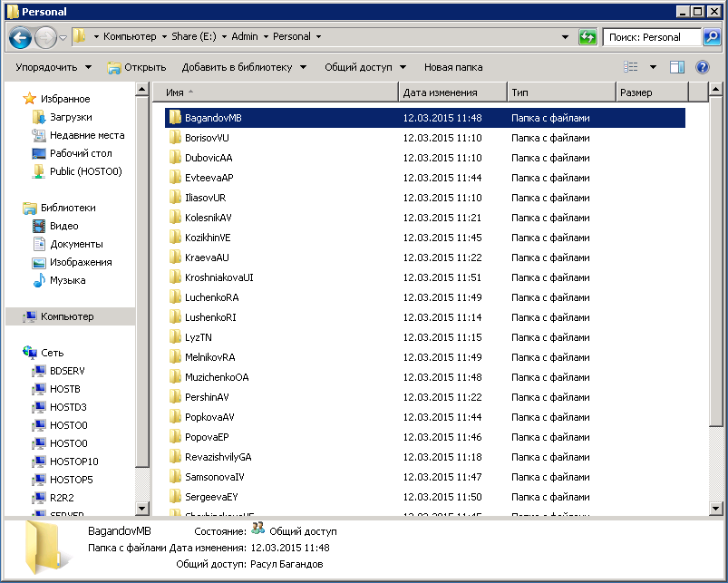Sort by 'Тип' column header
728x583 pixels.
click(561, 92)
